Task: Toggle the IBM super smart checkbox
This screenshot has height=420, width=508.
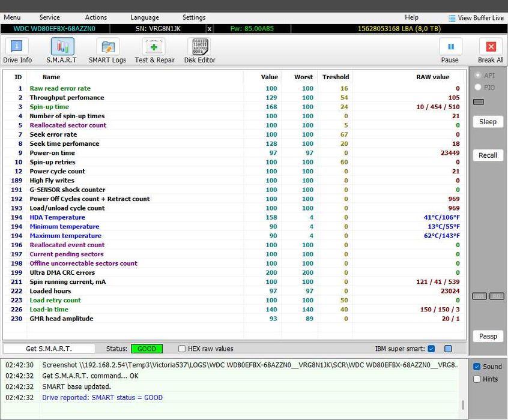Action: (x=431, y=349)
